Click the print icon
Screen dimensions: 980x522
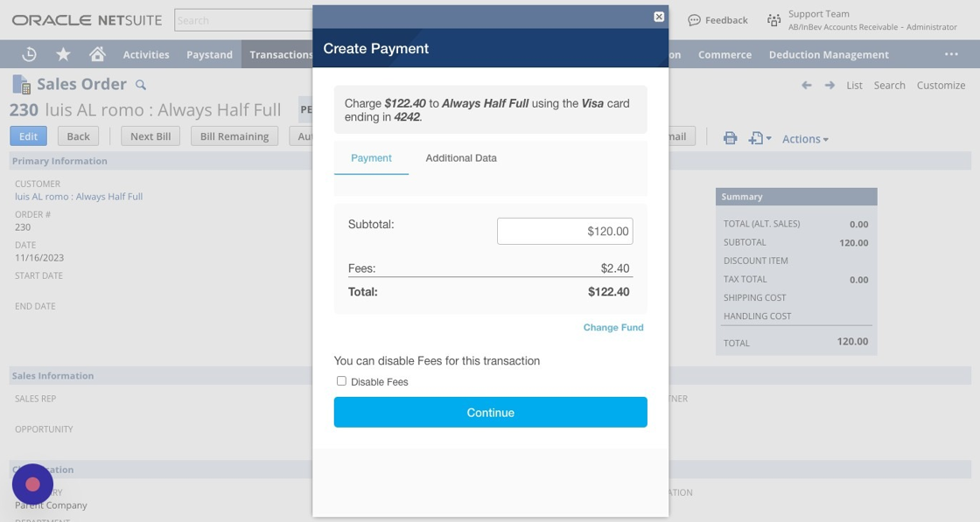730,138
